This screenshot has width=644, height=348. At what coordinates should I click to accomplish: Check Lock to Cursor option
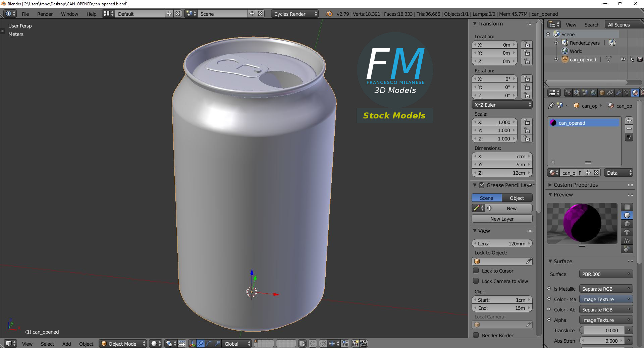476,271
